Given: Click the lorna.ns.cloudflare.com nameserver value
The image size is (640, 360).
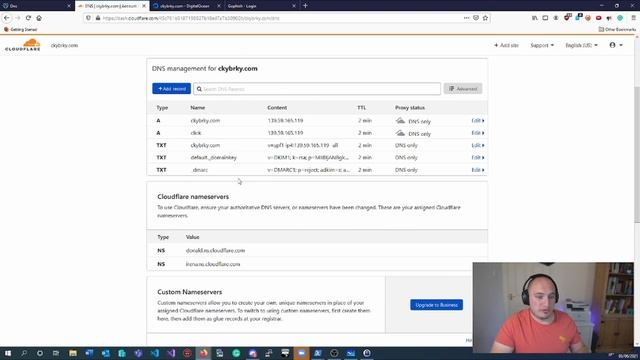Looking at the screenshot, I should pyautogui.click(x=213, y=264).
